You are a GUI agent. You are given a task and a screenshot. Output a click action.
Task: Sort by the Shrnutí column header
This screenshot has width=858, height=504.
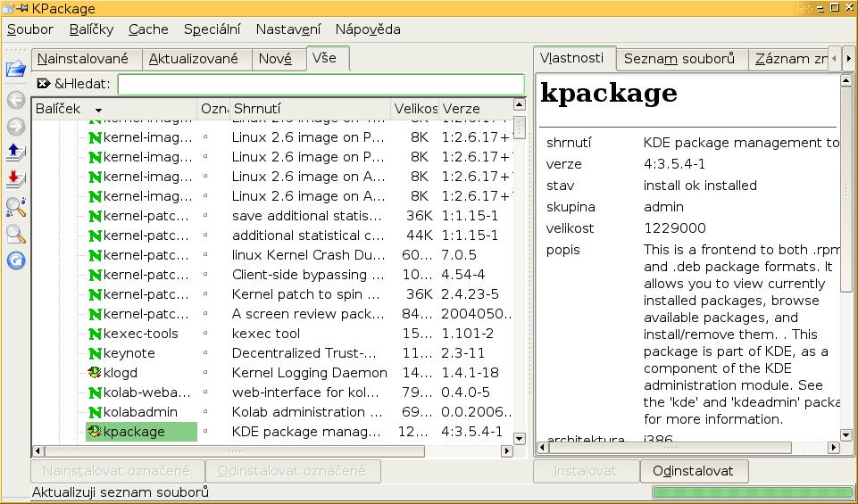pyautogui.click(x=309, y=109)
